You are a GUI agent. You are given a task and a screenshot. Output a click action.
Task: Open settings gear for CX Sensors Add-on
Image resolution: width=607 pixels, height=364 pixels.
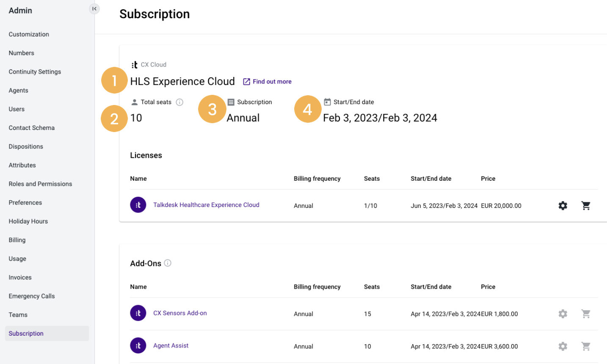click(563, 314)
